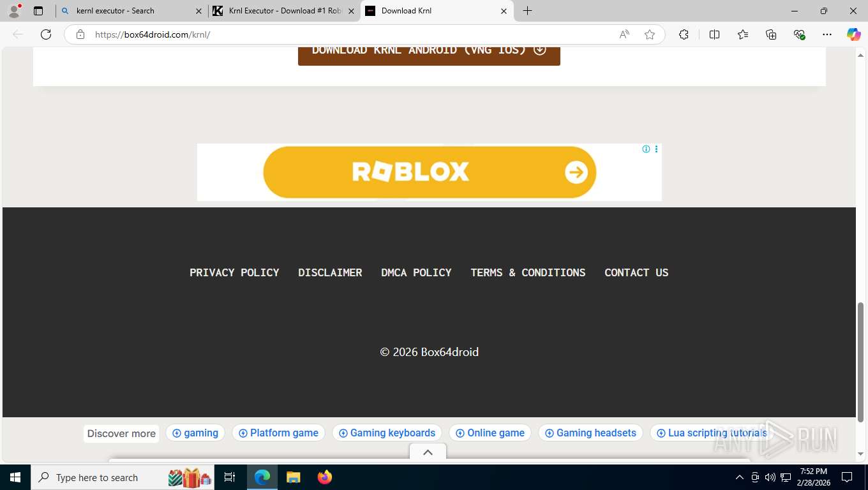Image resolution: width=868 pixels, height=490 pixels.
Task: Open the DMCA Policy link
Action: [x=416, y=272]
